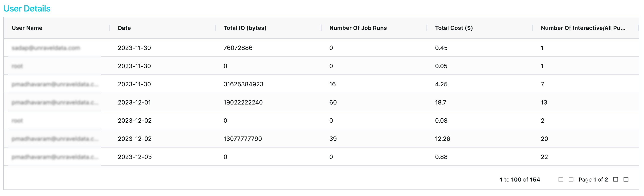Select the job runs cell showing 60
Viewport: 644px width, 196px height.
(x=333, y=102)
